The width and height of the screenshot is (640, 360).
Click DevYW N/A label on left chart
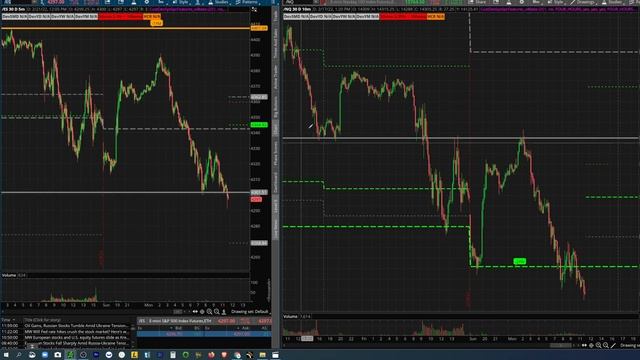click(x=63, y=17)
